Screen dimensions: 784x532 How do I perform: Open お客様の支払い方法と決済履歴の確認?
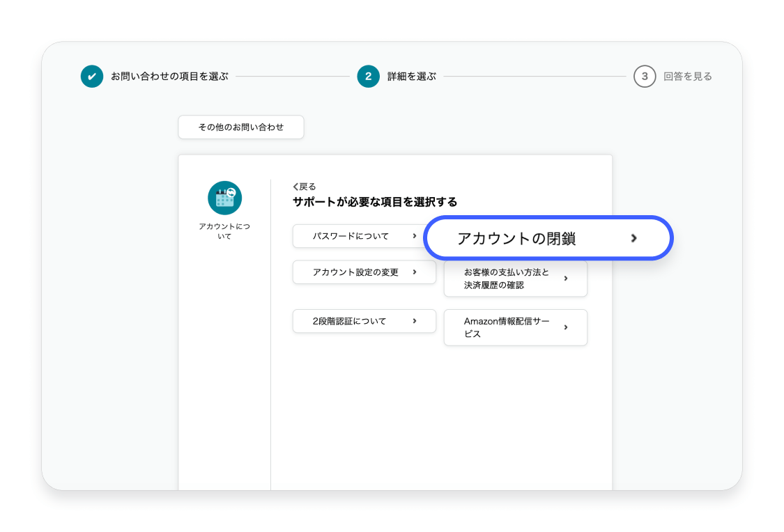click(x=507, y=279)
